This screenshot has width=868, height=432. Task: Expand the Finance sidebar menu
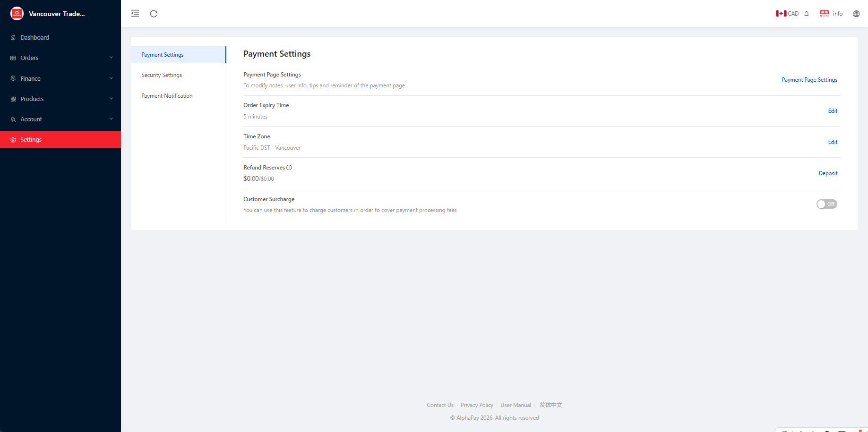pyautogui.click(x=60, y=78)
